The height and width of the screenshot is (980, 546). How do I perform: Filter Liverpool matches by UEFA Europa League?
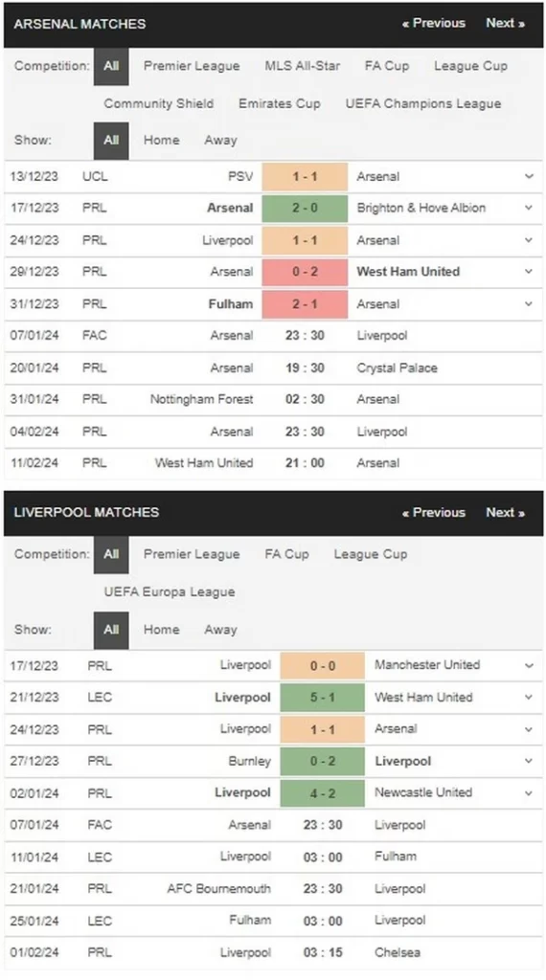point(170,591)
